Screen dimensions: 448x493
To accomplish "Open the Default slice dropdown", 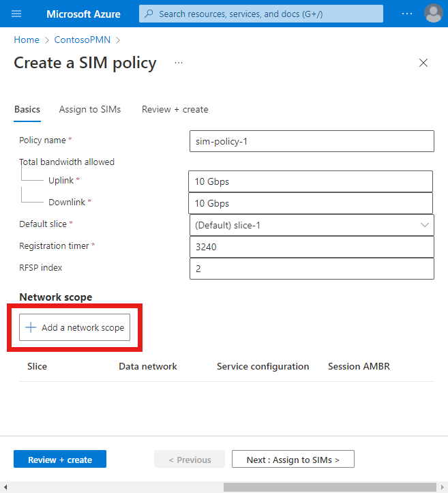I will tap(312, 225).
